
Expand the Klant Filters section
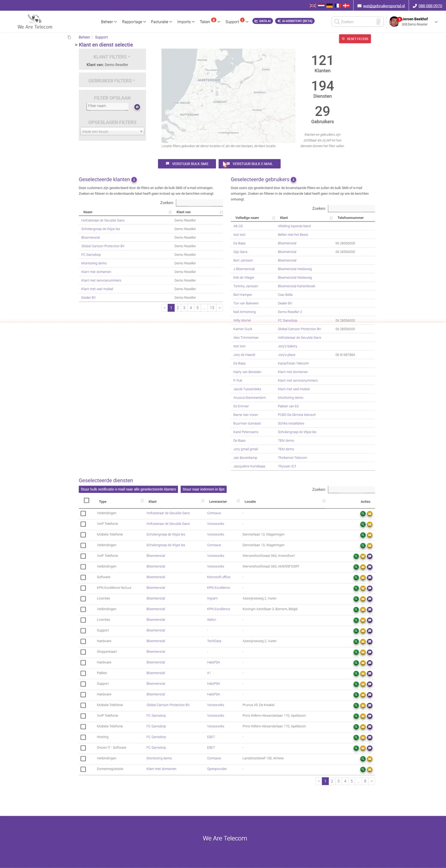pyautogui.click(x=112, y=57)
